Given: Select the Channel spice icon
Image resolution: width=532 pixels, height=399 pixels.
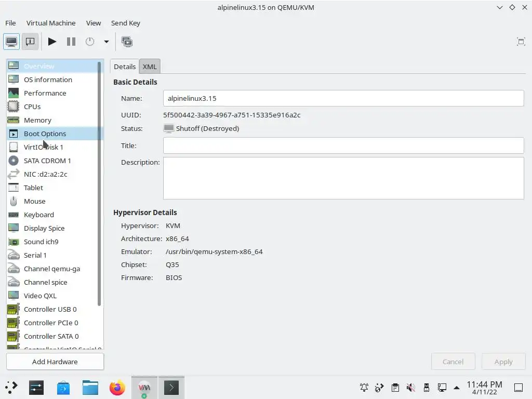Looking at the screenshot, I should pos(14,282).
